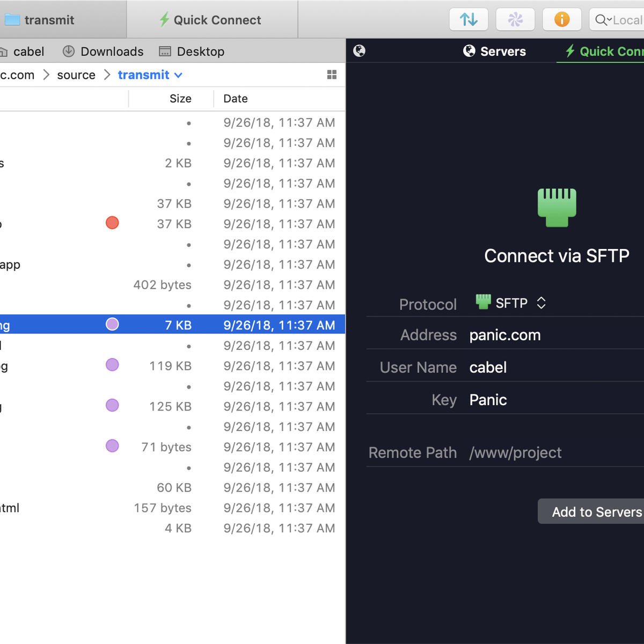Click the Remote Path field
This screenshot has width=644, height=644.
(x=553, y=453)
